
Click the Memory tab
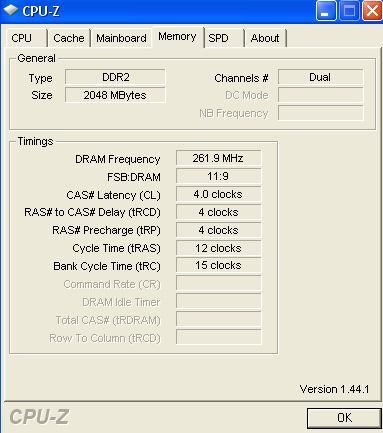click(177, 37)
